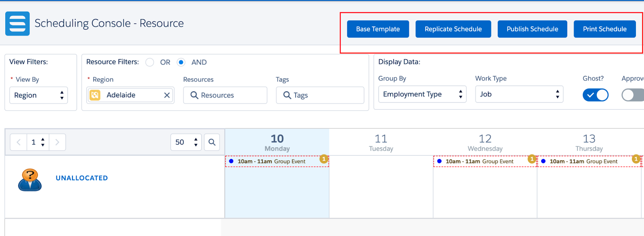
Task: Go to the next resource page
Action: coord(57,142)
